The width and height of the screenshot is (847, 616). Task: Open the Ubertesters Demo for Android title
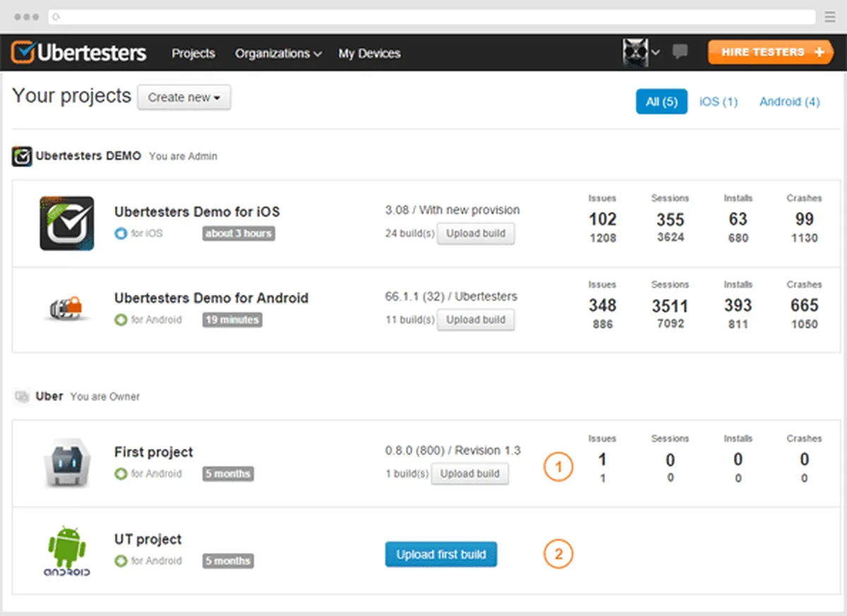click(x=211, y=298)
